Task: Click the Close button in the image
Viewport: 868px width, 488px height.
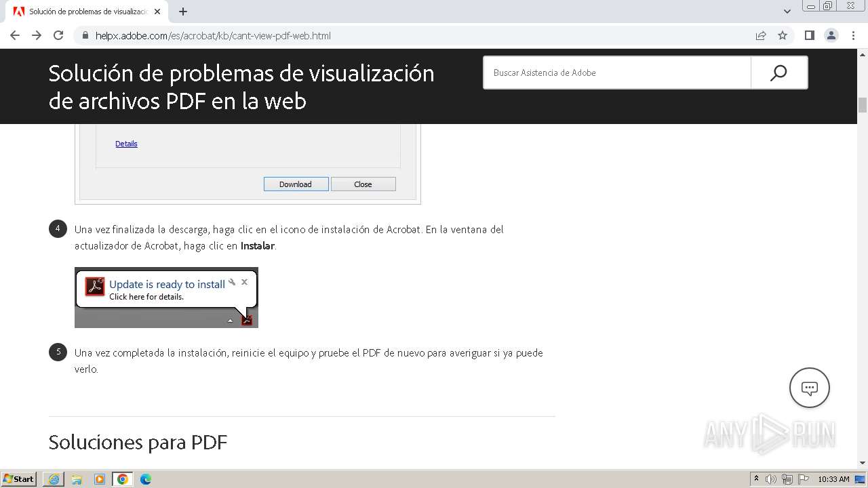Action: click(363, 184)
